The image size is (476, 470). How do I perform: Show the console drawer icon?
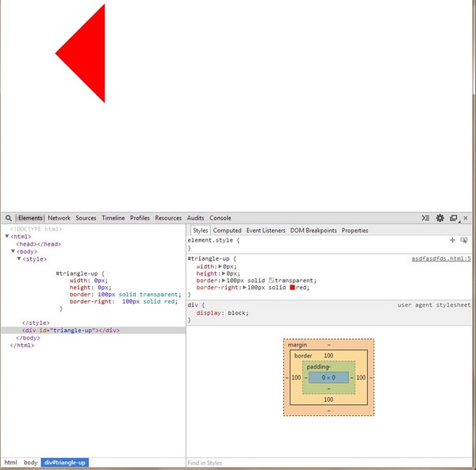click(x=425, y=218)
